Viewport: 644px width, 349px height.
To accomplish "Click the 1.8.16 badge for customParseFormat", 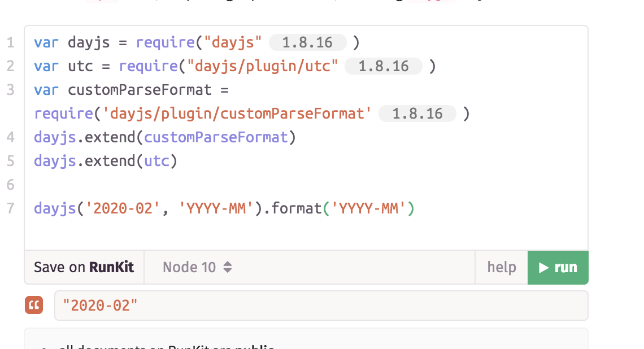I will 417,113.
